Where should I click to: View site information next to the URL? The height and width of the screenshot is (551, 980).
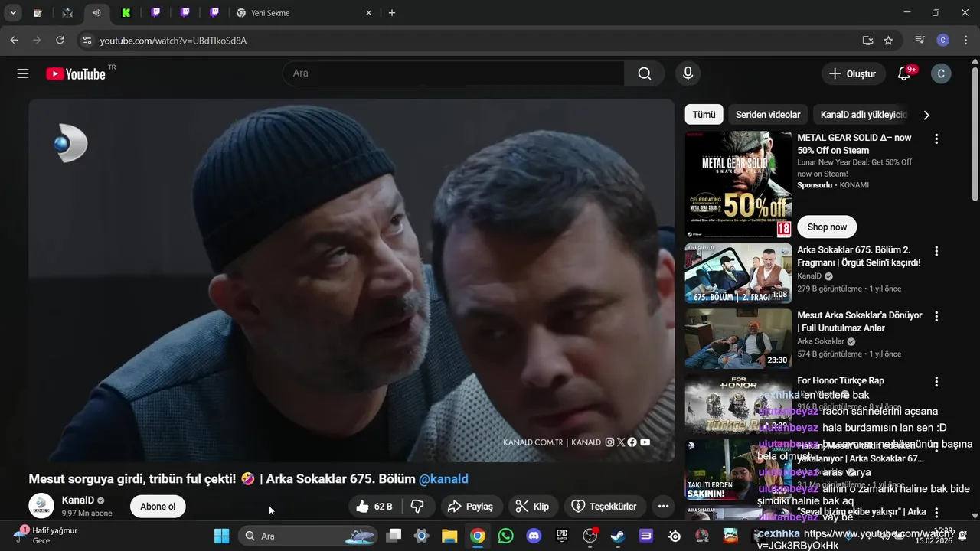pos(87,40)
